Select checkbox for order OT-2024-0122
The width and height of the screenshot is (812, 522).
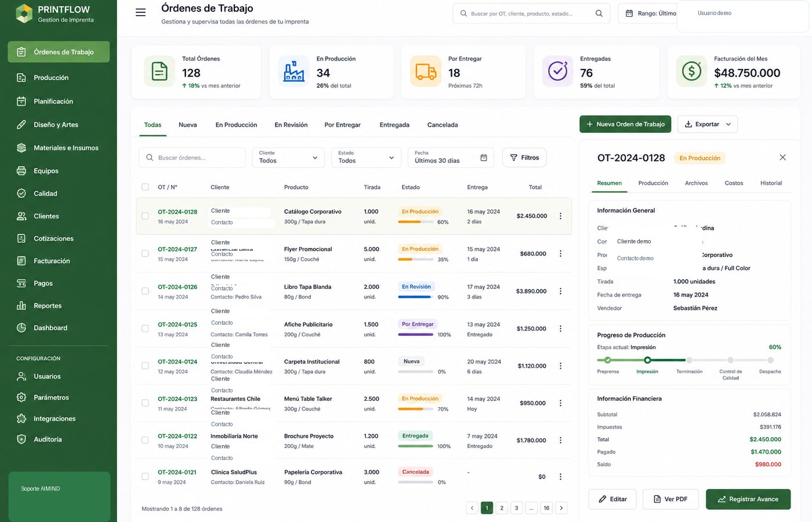[x=145, y=440]
